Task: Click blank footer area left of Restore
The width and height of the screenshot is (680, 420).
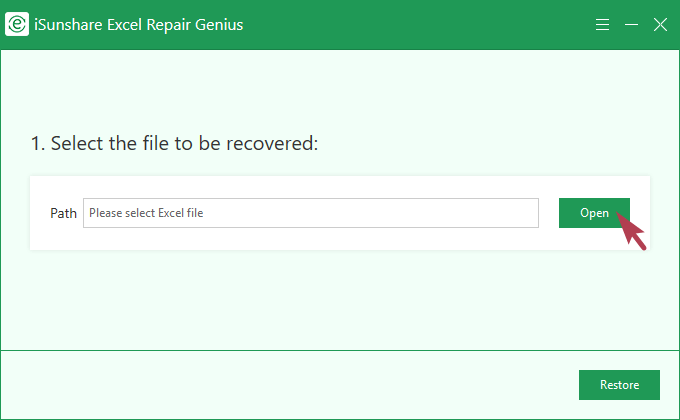Action: pyautogui.click(x=300, y=385)
